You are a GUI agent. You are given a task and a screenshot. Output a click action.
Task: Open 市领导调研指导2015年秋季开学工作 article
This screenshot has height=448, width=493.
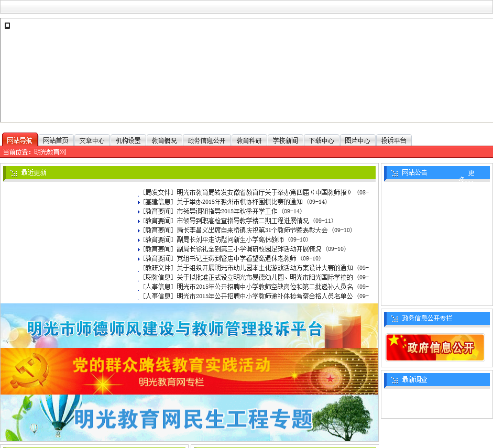pos(227,211)
